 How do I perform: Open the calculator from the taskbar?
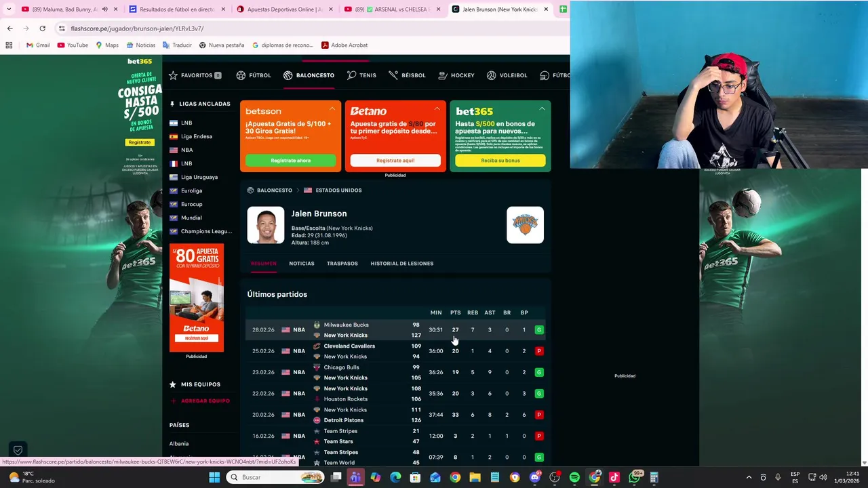pos(654,477)
